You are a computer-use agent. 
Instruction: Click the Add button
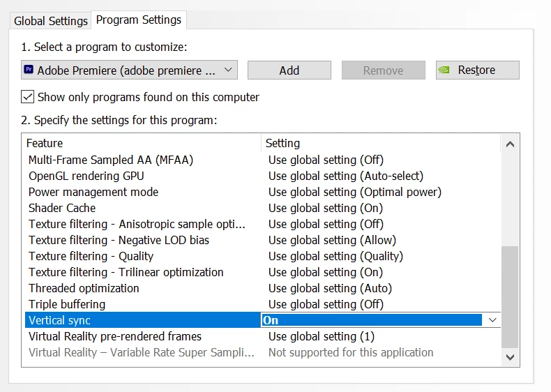click(x=289, y=70)
